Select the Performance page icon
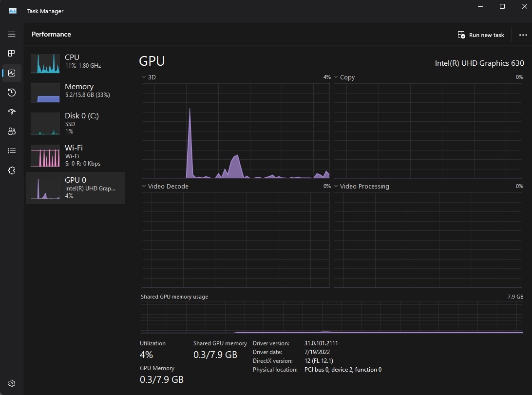This screenshot has height=395, width=532. tap(12, 73)
